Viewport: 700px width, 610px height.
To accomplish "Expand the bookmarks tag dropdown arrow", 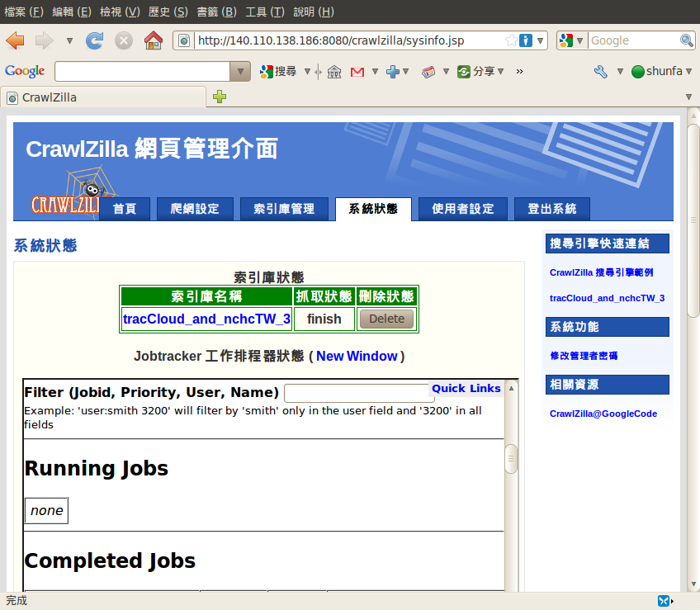I will point(446,72).
